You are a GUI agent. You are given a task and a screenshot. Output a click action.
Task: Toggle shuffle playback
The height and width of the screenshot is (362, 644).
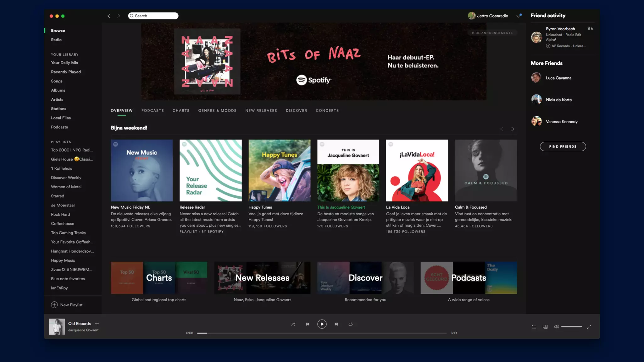click(293, 324)
